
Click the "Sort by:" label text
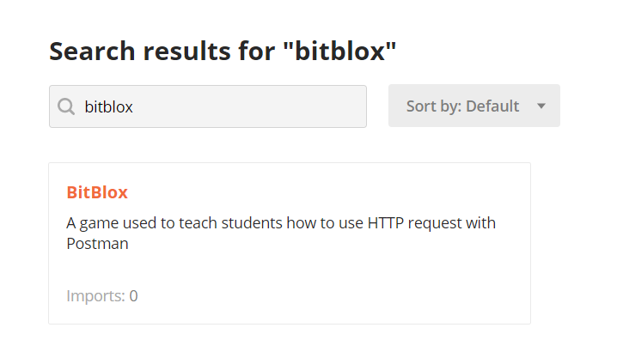point(433,106)
